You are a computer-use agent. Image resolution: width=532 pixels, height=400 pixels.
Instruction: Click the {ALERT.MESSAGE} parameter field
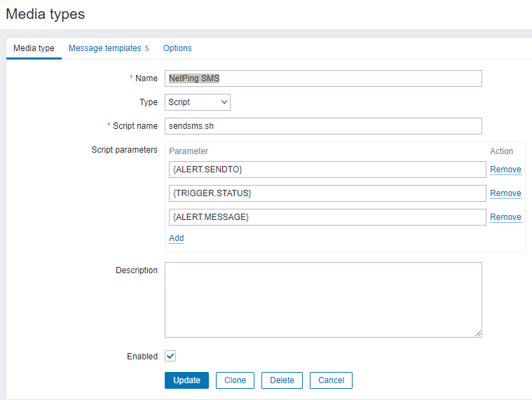[x=327, y=217]
